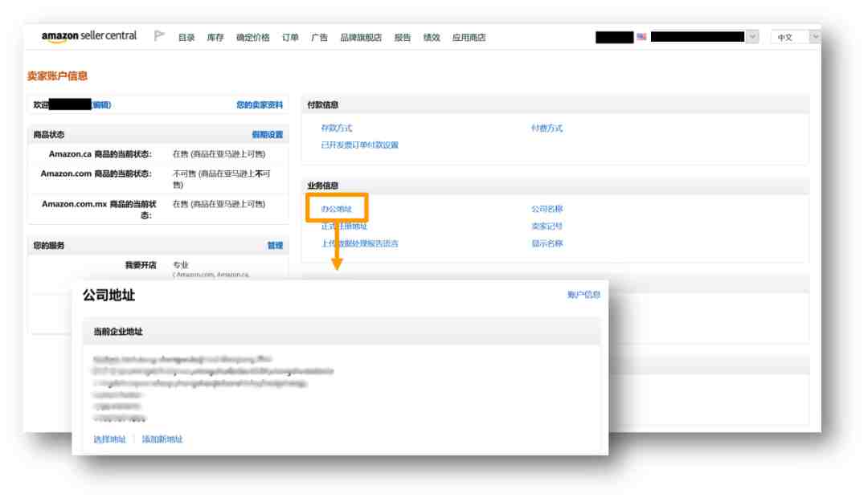Open 办公地址 link

pos(337,209)
